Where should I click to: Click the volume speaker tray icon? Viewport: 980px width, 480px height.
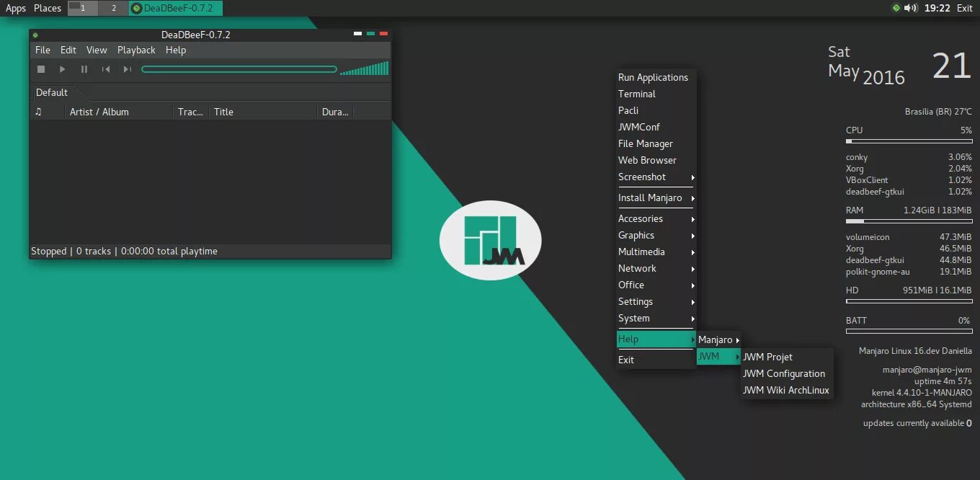(x=911, y=8)
